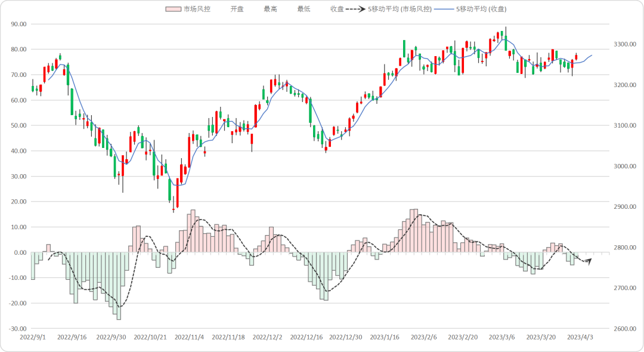Viewport: 644px width, 352px height.
Task: Click date label 2022/10/21
Action: (x=150, y=337)
